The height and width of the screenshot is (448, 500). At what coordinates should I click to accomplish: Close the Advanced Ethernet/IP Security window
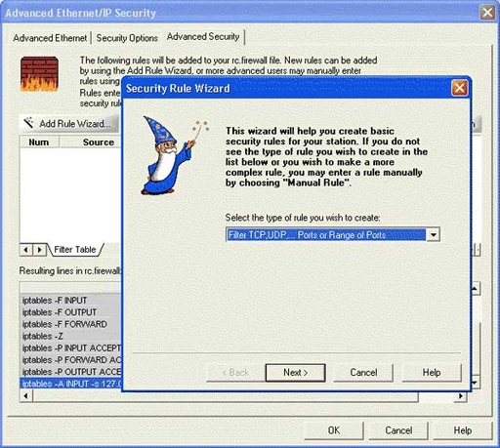[x=487, y=13]
